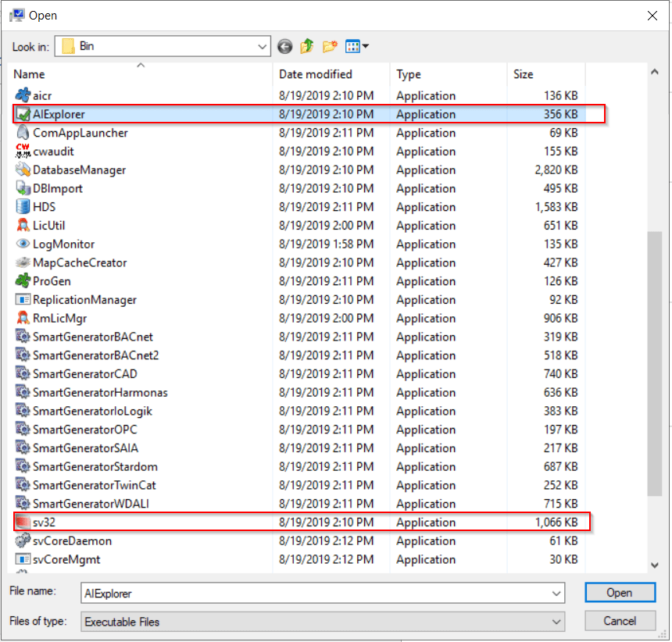Click the LicUtil file icon
The height and width of the screenshot is (642, 672).
click(23, 225)
